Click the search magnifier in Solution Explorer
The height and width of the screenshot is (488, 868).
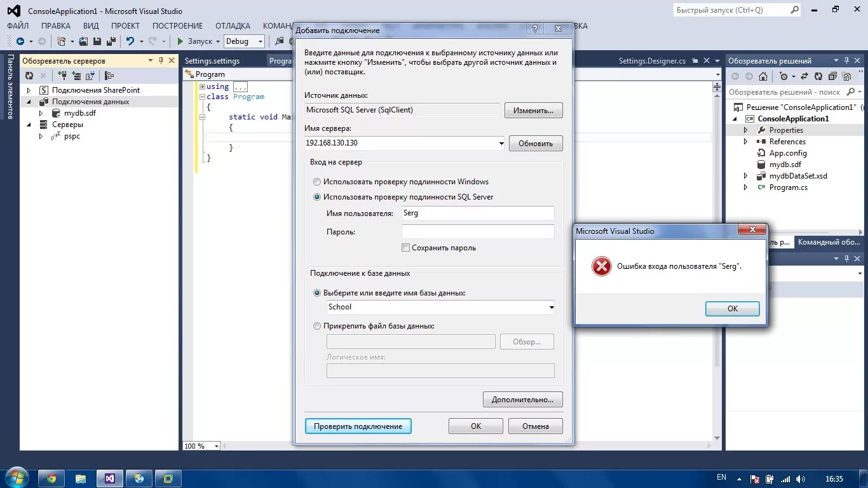point(850,92)
